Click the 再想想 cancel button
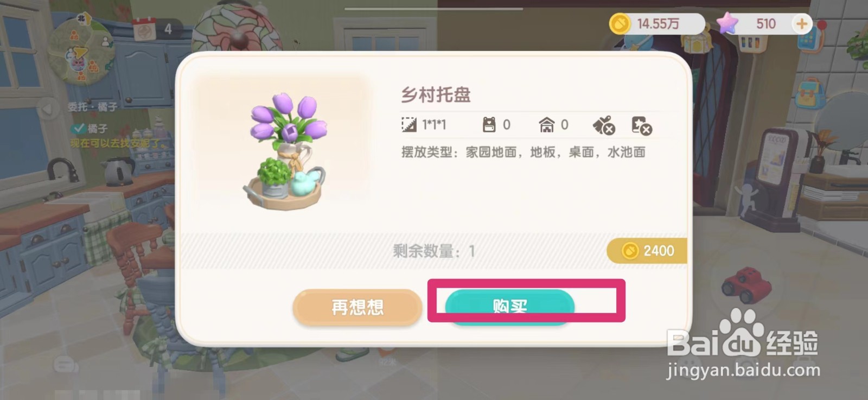Viewport: 868px width, 400px height. (358, 307)
